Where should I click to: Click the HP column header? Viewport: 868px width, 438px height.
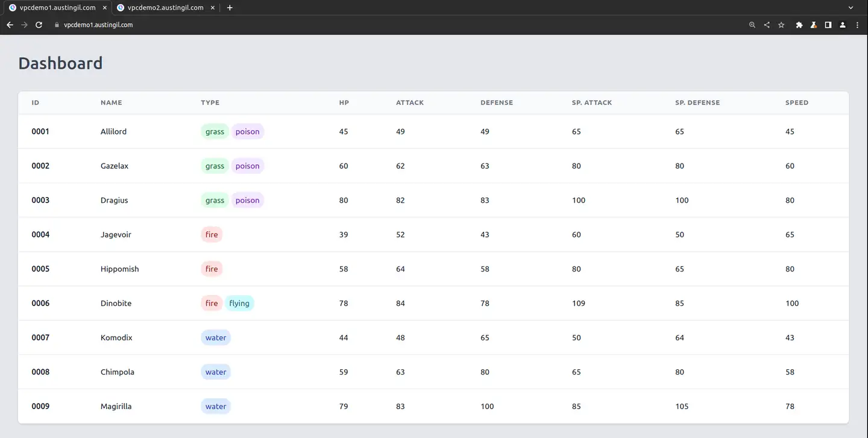click(x=344, y=103)
